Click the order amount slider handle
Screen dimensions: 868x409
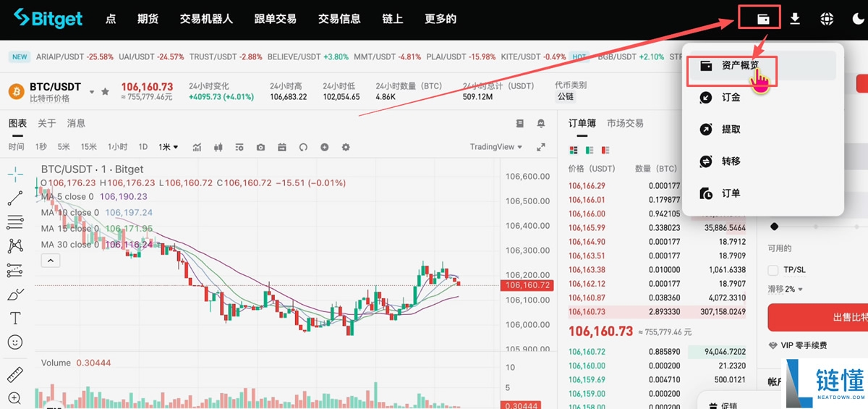point(775,227)
